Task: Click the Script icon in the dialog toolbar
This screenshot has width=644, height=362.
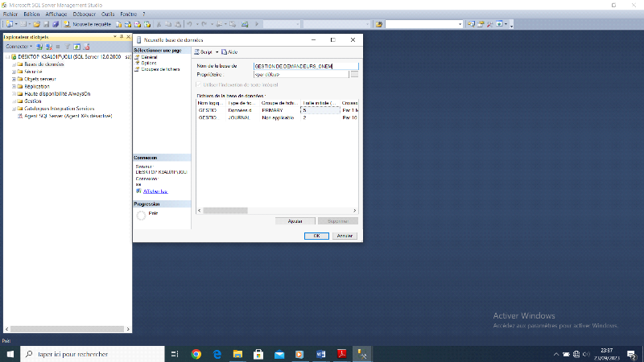Action: pos(197,52)
